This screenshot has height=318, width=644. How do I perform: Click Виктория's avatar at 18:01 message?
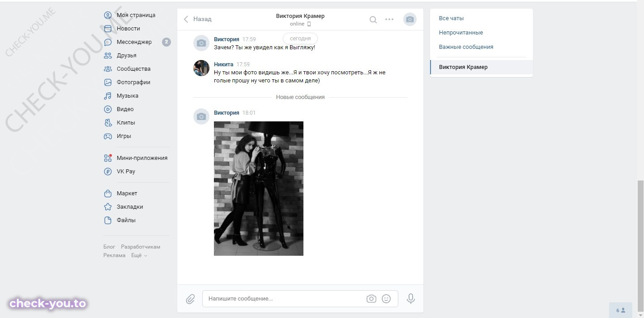201,116
